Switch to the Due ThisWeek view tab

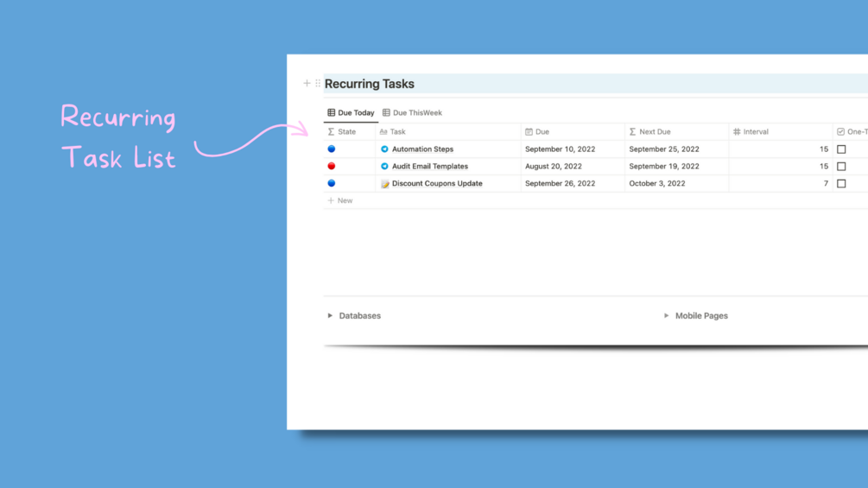pyautogui.click(x=413, y=113)
